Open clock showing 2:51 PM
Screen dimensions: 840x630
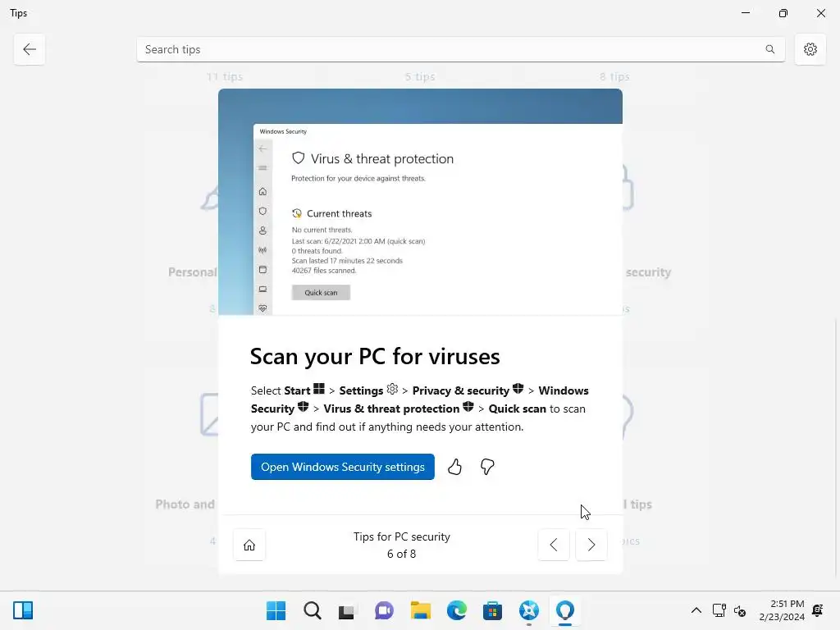click(x=782, y=610)
